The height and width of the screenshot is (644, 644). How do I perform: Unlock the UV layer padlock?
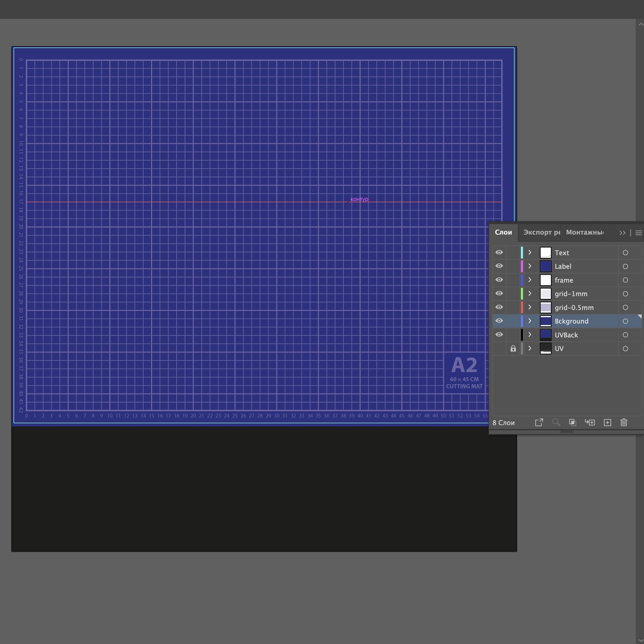pos(513,349)
